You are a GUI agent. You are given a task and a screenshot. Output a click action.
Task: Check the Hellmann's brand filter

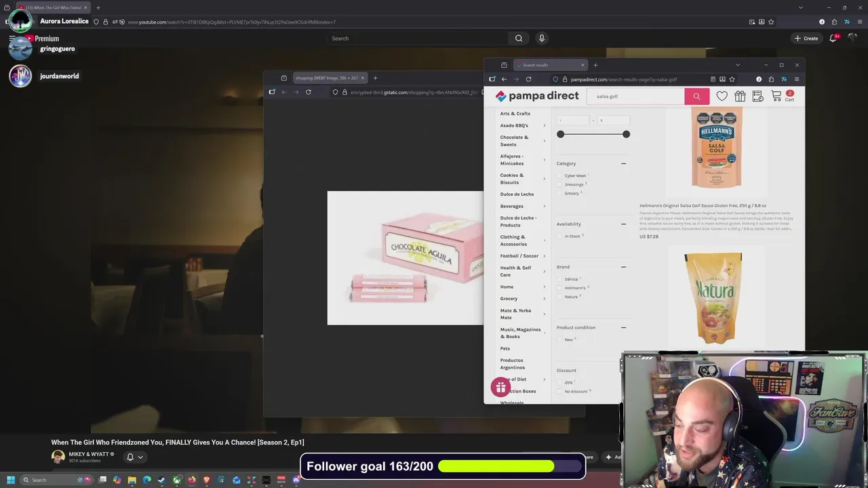pyautogui.click(x=560, y=287)
